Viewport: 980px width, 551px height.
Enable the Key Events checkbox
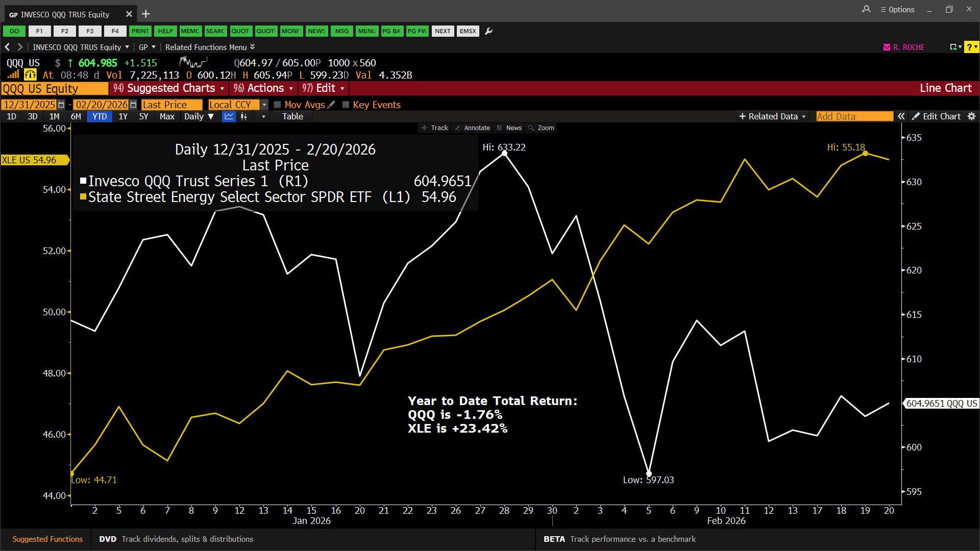(x=346, y=105)
